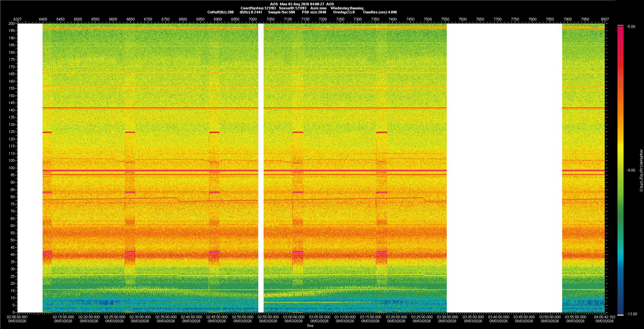
Task: Select the 7000 tick on top axis
Action: click(253, 19)
